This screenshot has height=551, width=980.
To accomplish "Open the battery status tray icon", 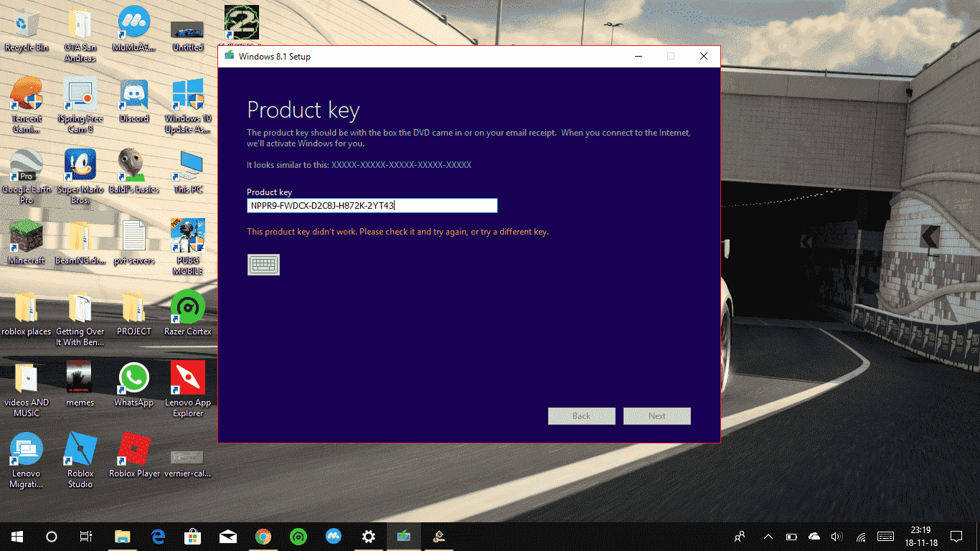I will [791, 537].
